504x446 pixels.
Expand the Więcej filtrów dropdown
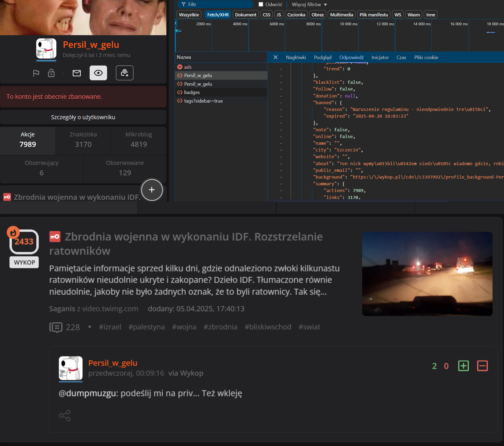309,5
